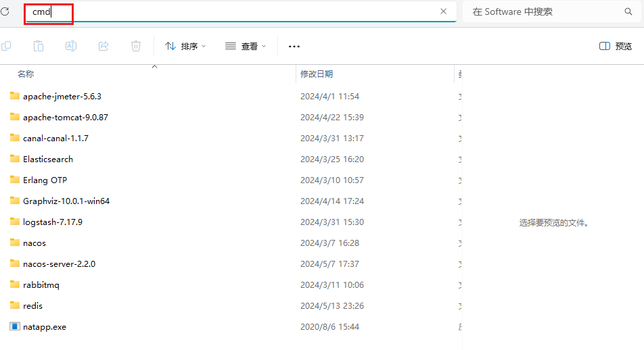The image size is (644, 350).
Task: Click folder icon of nacos
Action: pos(15,242)
